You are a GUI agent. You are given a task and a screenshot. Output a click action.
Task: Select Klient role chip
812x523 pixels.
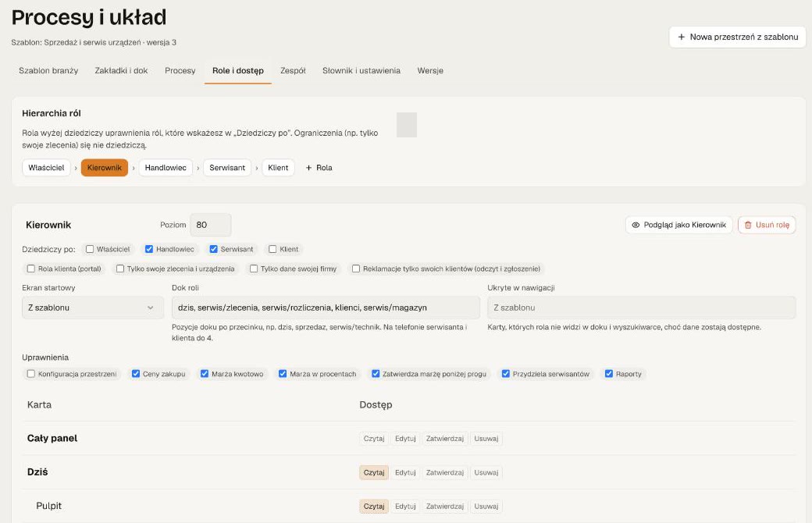(278, 168)
